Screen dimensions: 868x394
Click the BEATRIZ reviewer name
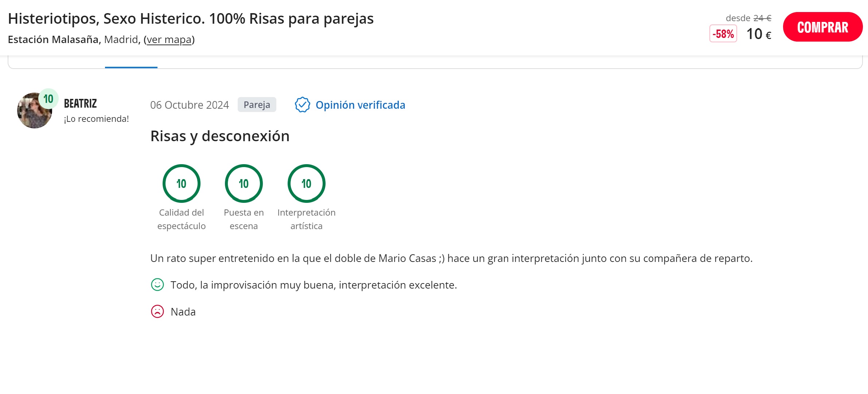(x=81, y=104)
